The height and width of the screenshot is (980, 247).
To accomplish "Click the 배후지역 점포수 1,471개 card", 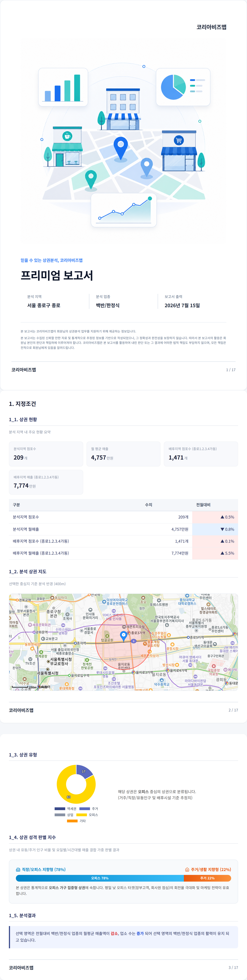I will pos(201,454).
